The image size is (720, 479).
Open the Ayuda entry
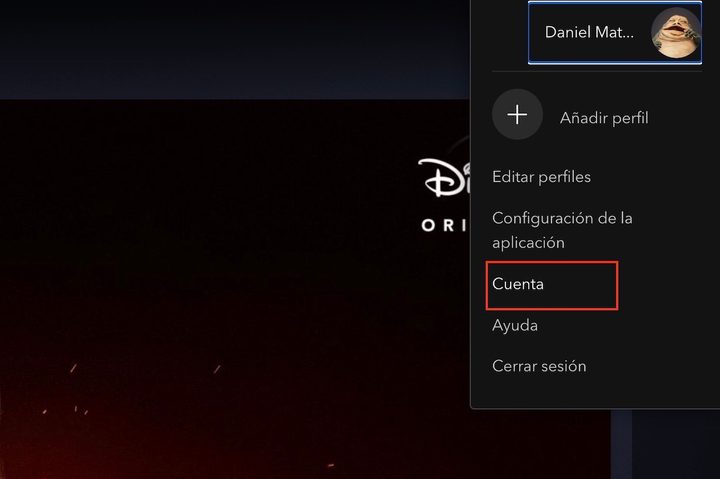click(x=515, y=326)
